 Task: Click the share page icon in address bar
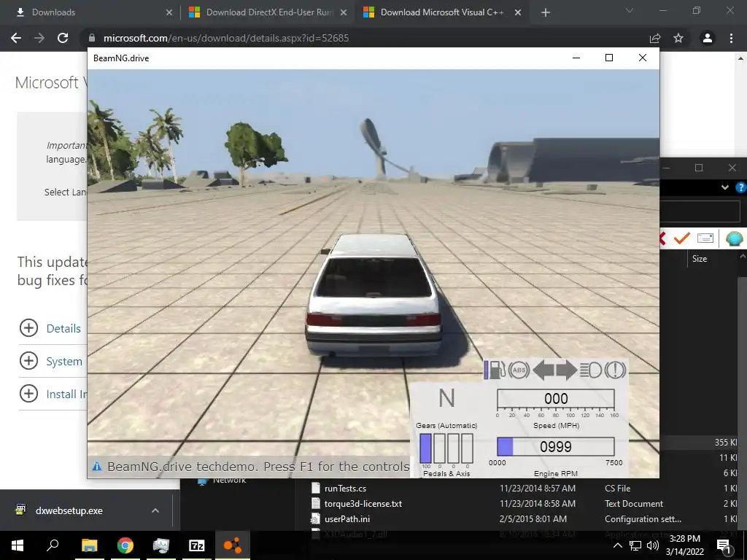(x=655, y=38)
